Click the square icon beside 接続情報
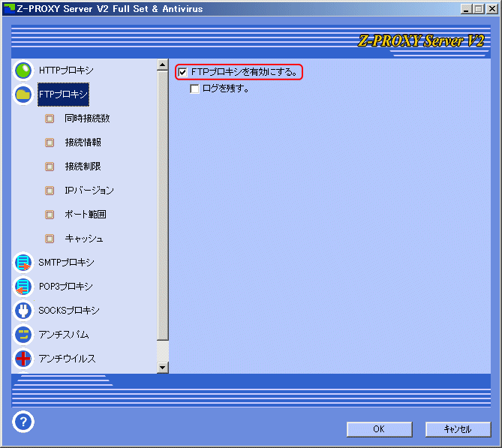This screenshot has height=448, width=502. pyautogui.click(x=50, y=143)
